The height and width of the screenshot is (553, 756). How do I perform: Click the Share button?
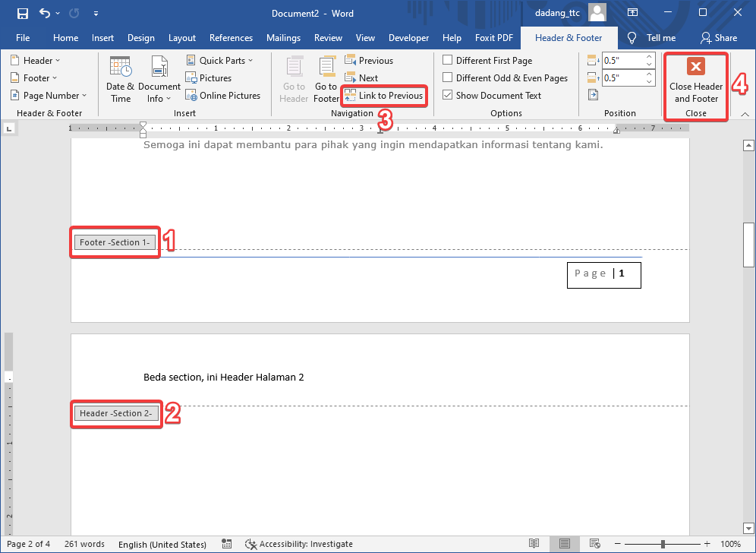[718, 38]
